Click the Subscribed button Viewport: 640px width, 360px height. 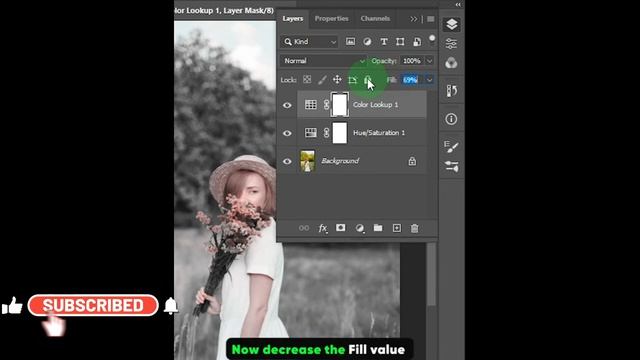[x=93, y=305]
